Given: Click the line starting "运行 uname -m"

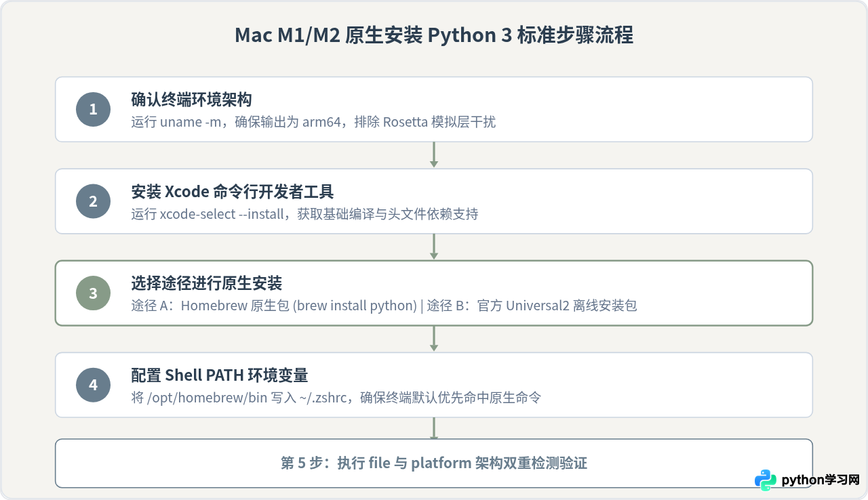Looking at the screenshot, I should pos(313,122).
